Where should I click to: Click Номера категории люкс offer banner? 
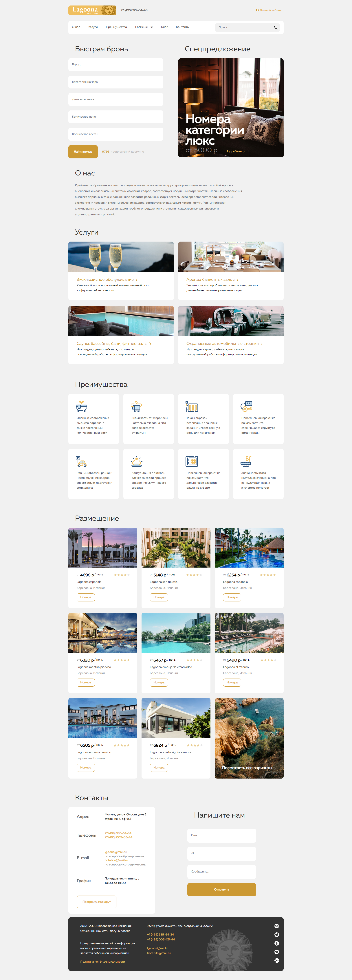[x=231, y=108]
